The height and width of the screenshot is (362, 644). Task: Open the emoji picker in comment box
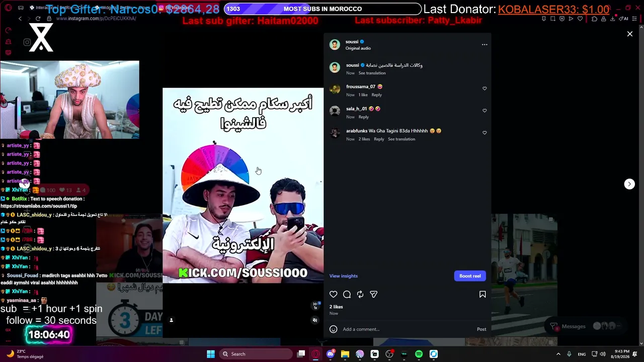pos(333,329)
